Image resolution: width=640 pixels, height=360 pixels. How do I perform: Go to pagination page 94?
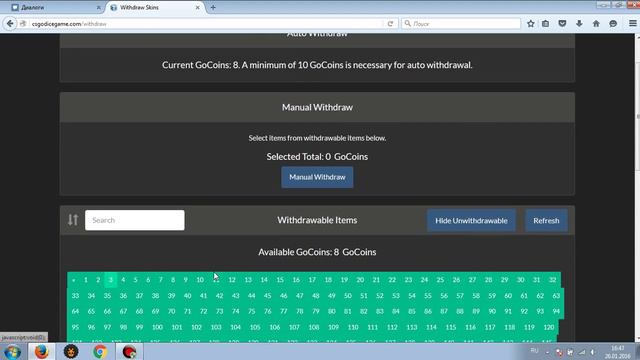(x=556, y=311)
